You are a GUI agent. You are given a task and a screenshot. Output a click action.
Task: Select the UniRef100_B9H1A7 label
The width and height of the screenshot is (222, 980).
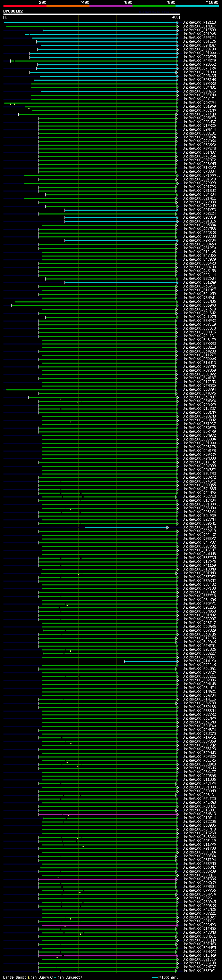point(199,45)
